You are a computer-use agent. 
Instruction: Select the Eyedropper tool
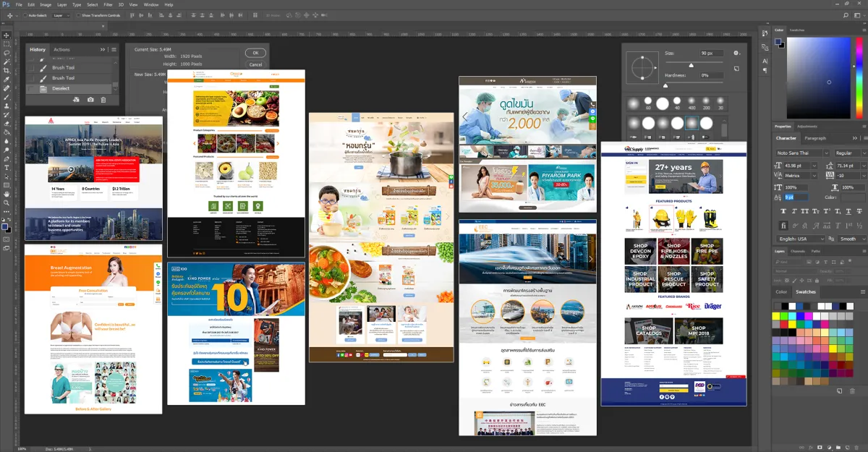pyautogui.click(x=7, y=80)
